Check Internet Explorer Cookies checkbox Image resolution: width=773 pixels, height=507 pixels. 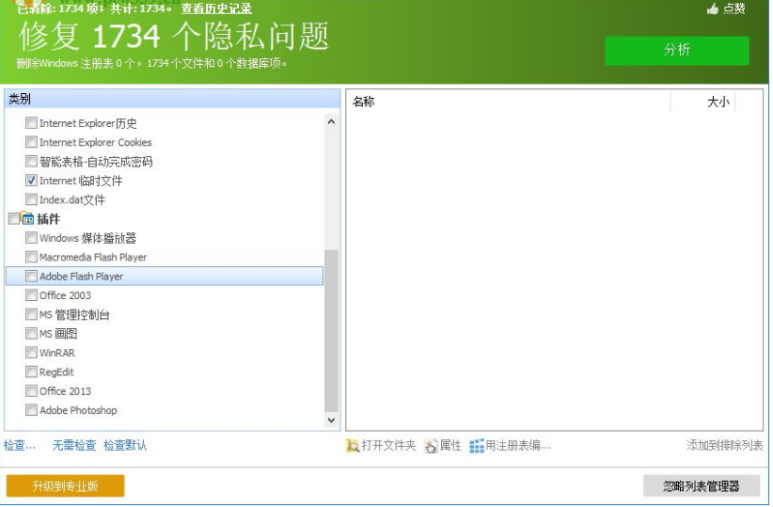[x=31, y=142]
